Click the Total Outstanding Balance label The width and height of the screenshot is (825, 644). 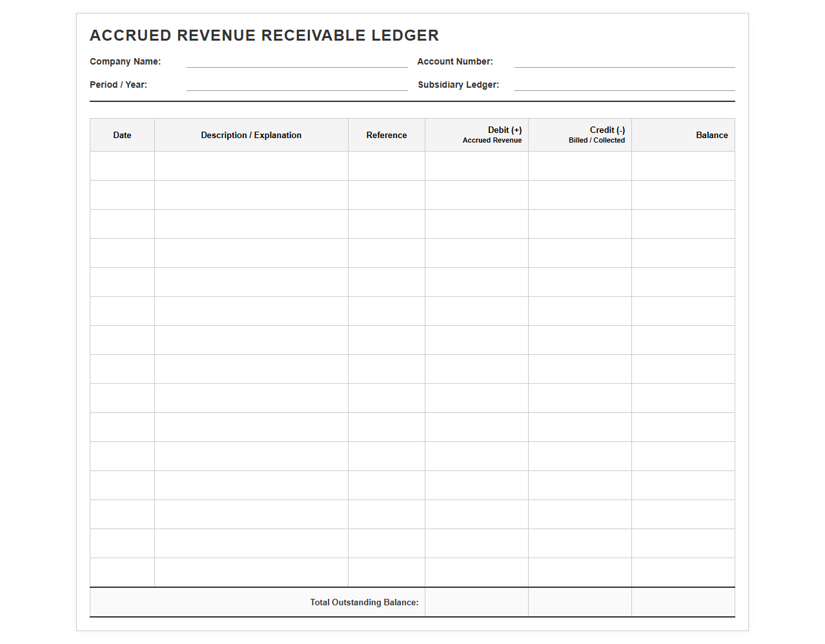coord(364,602)
